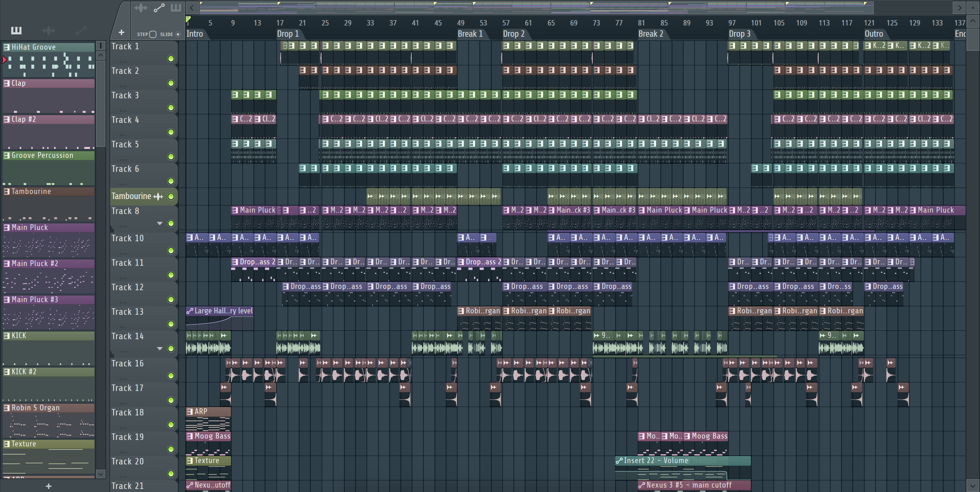Open the HiHat Groove pattern icon

[6, 47]
